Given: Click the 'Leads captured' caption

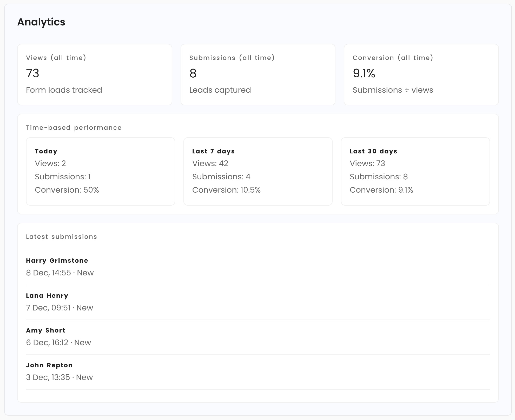Looking at the screenshot, I should click(x=220, y=90).
